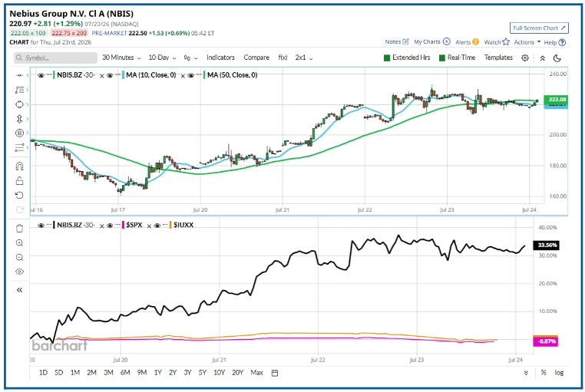Click the MA (50) green color marker
This screenshot has width=585, height=392.
204,75
